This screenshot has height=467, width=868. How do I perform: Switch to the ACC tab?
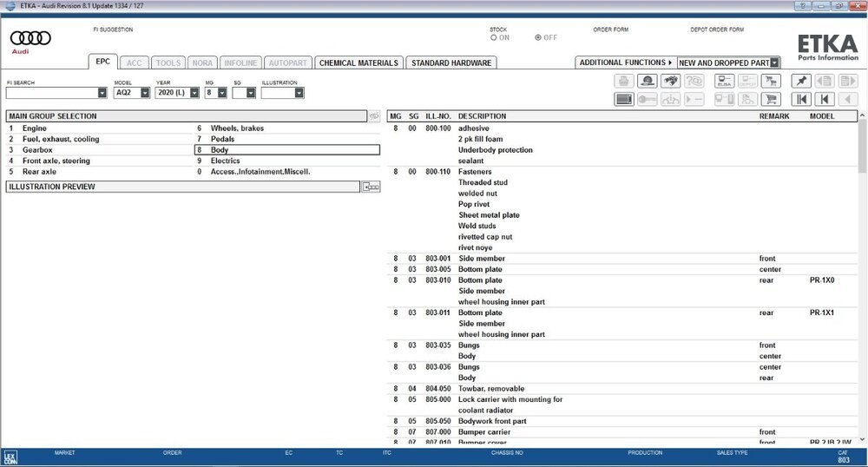point(134,63)
